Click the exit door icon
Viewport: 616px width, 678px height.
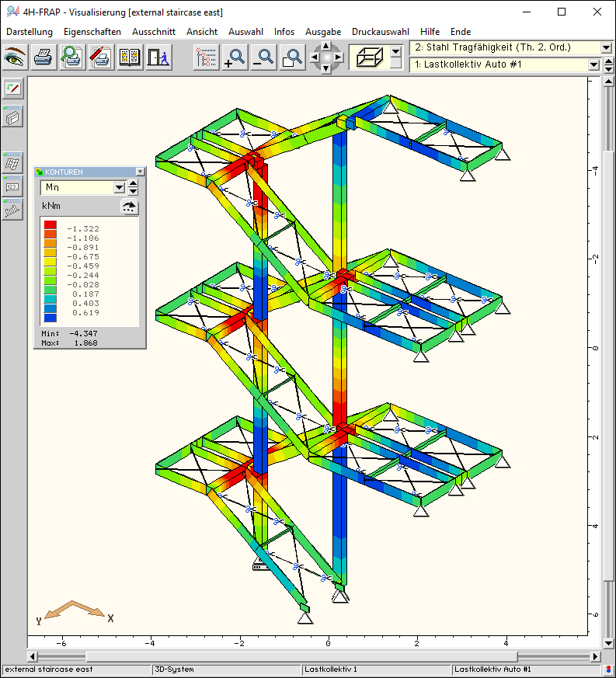point(158,57)
